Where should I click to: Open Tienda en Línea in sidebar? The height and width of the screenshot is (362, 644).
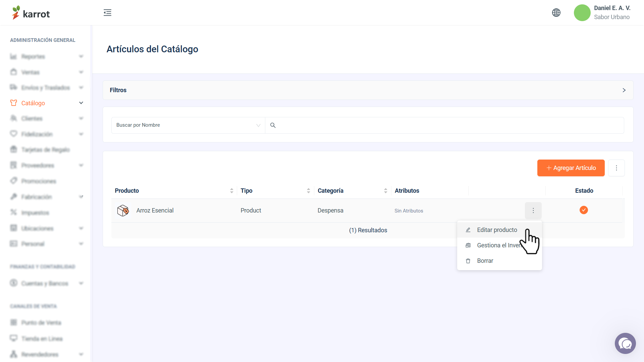[x=42, y=339]
